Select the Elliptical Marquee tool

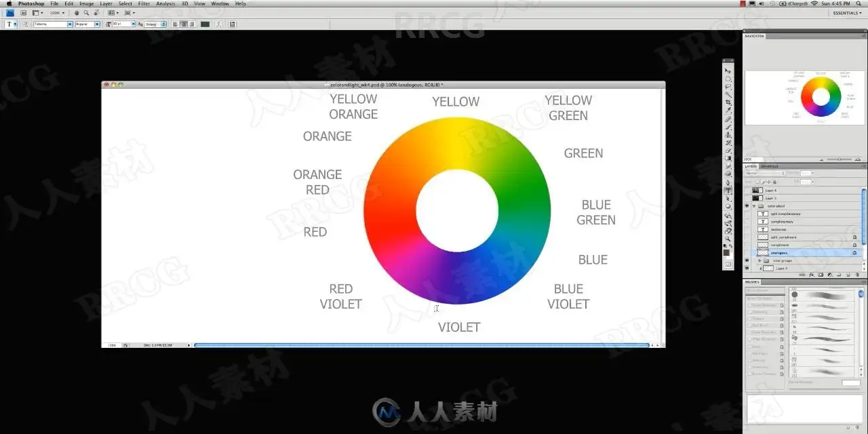pos(728,79)
